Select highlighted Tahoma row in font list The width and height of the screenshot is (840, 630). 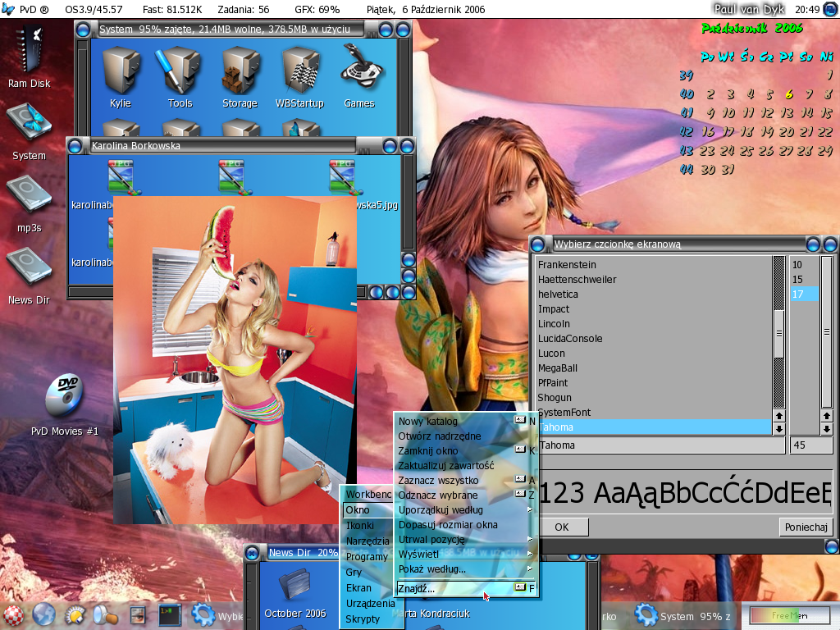654,427
